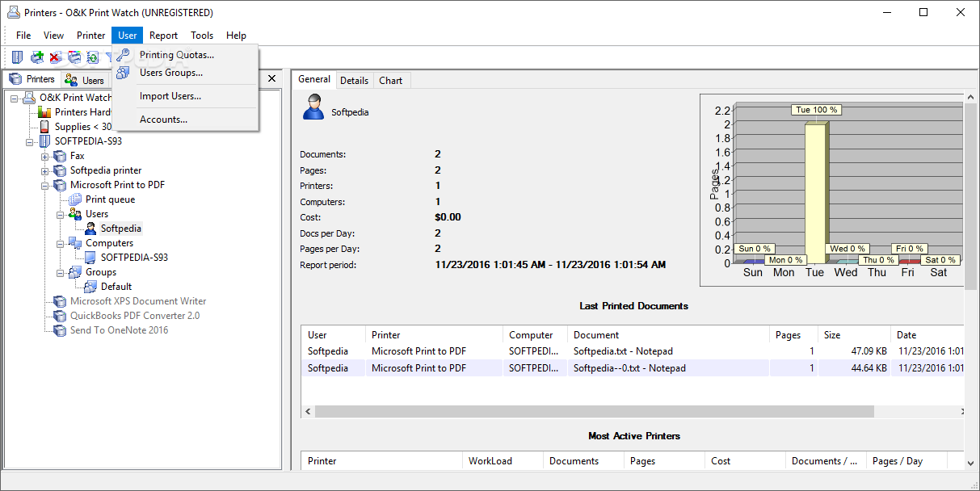
Task: Switch to the Users side panel tab
Action: point(85,80)
